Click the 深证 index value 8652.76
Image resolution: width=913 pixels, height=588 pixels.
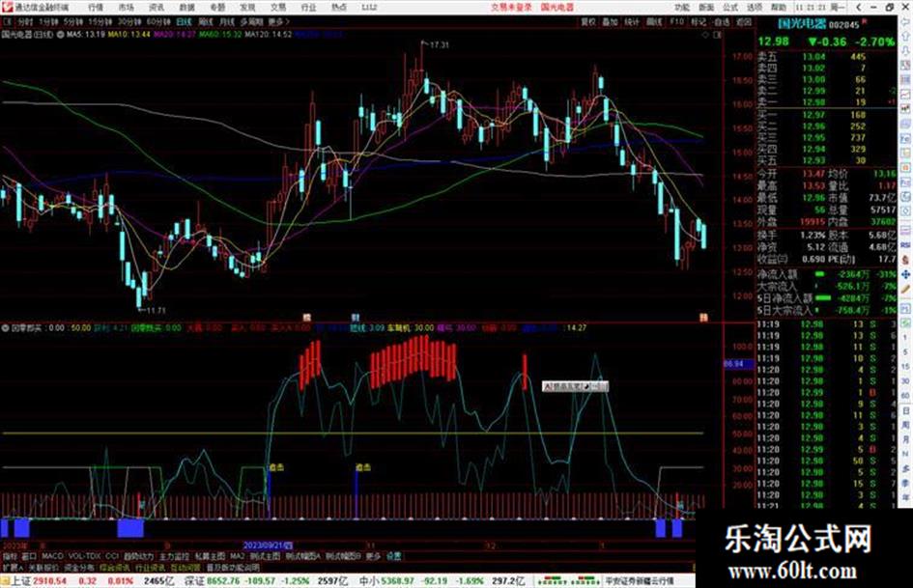[x=223, y=581]
